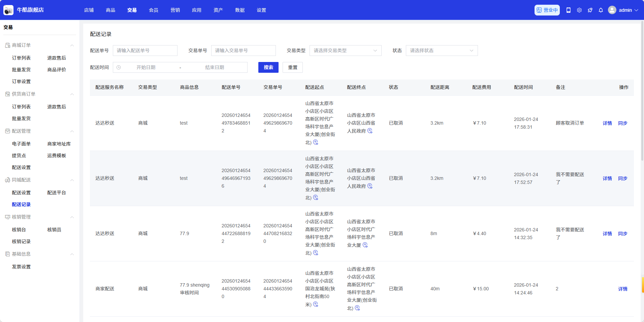Click the rocket icon in top bar
This screenshot has height=322, width=644.
[590, 10]
